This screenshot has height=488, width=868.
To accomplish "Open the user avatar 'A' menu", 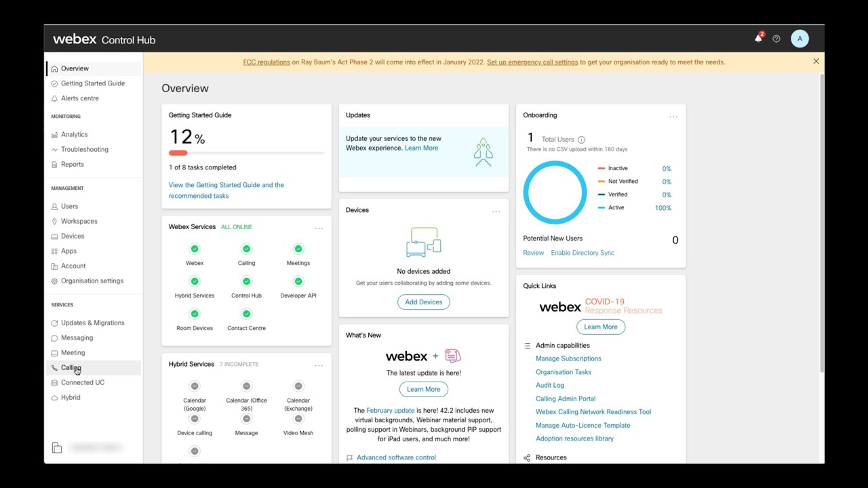I will (x=800, y=39).
